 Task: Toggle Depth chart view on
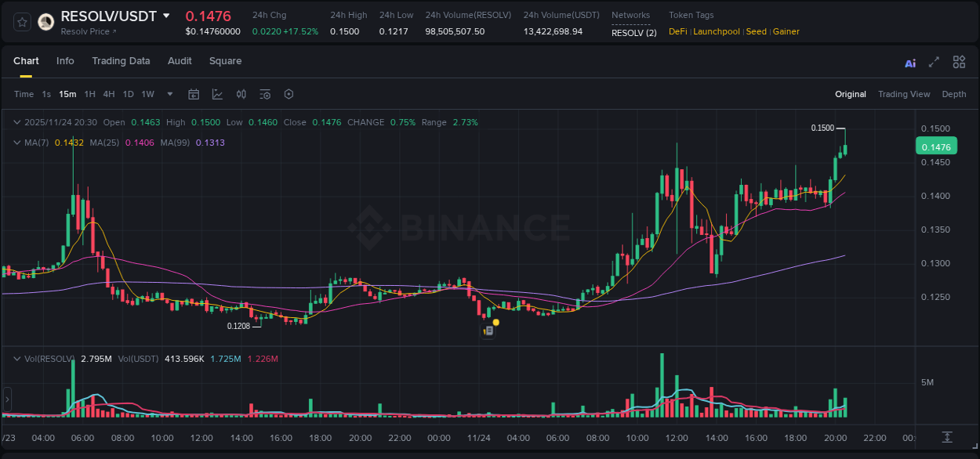point(953,94)
